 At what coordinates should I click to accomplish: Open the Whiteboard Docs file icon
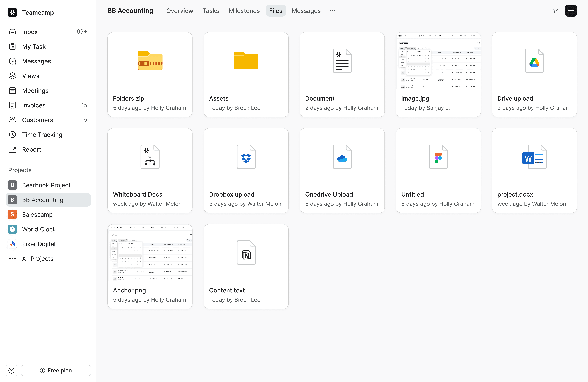(x=150, y=157)
